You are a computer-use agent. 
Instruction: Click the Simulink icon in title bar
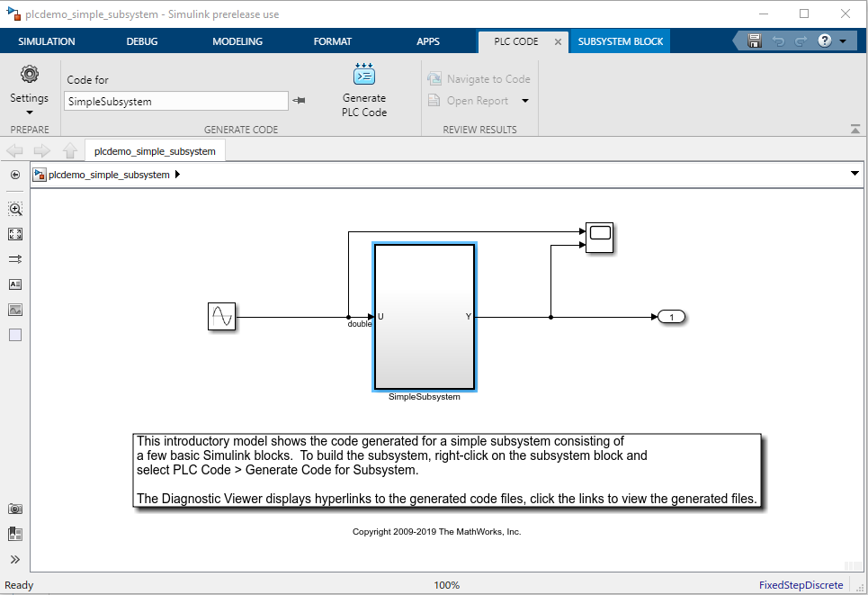[x=13, y=13]
